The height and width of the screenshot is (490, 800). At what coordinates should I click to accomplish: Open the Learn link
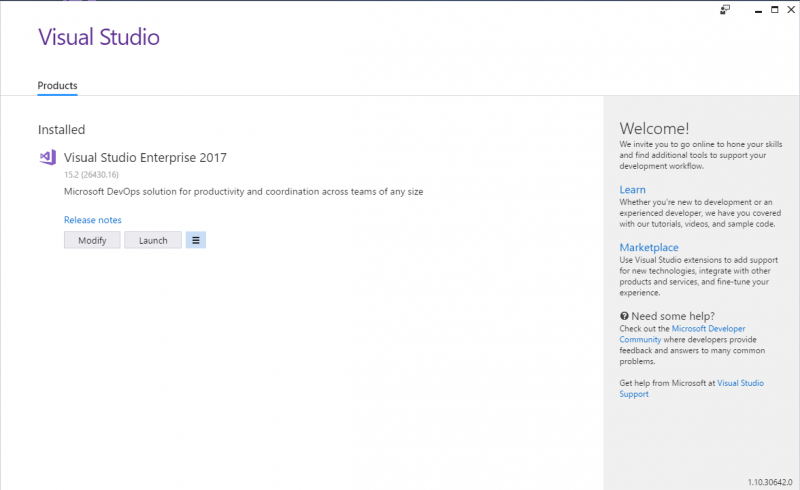(x=633, y=189)
